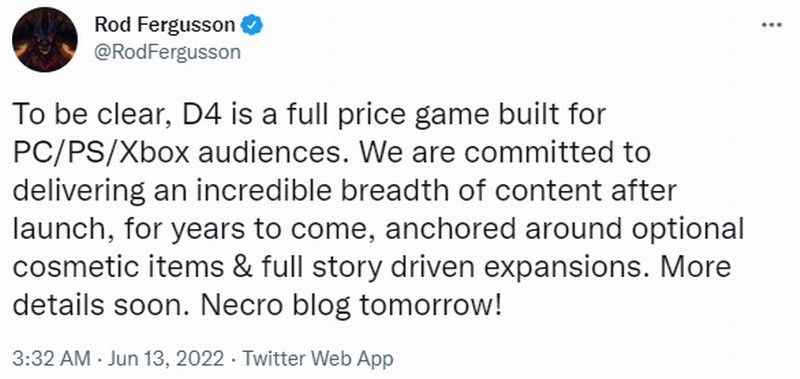Click the Rod Fergusson display name

[x=165, y=26]
